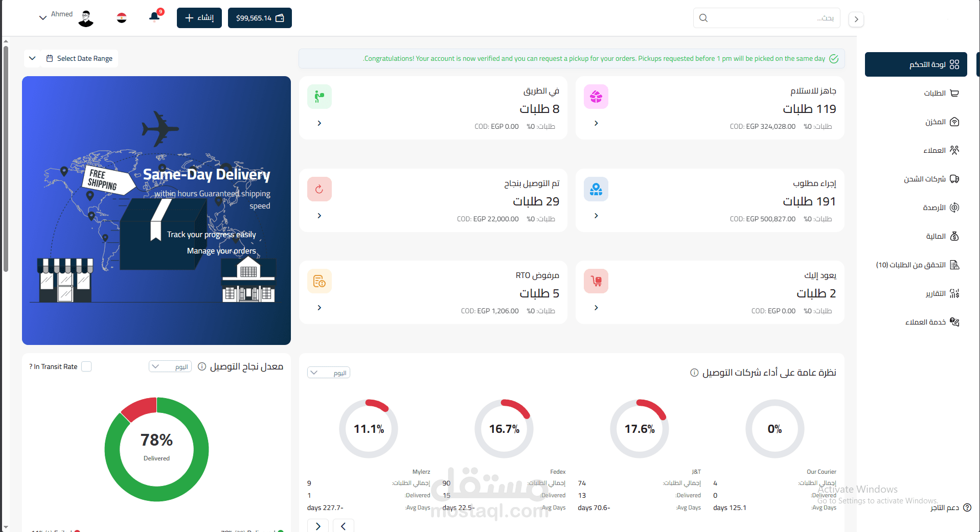Click the إنشاء create button

click(x=199, y=17)
